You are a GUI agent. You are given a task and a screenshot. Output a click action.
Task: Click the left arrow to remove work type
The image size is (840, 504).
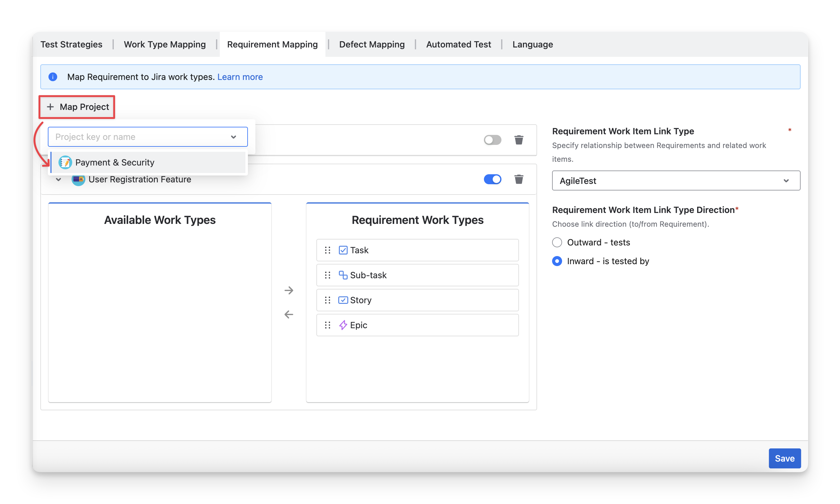tap(289, 314)
